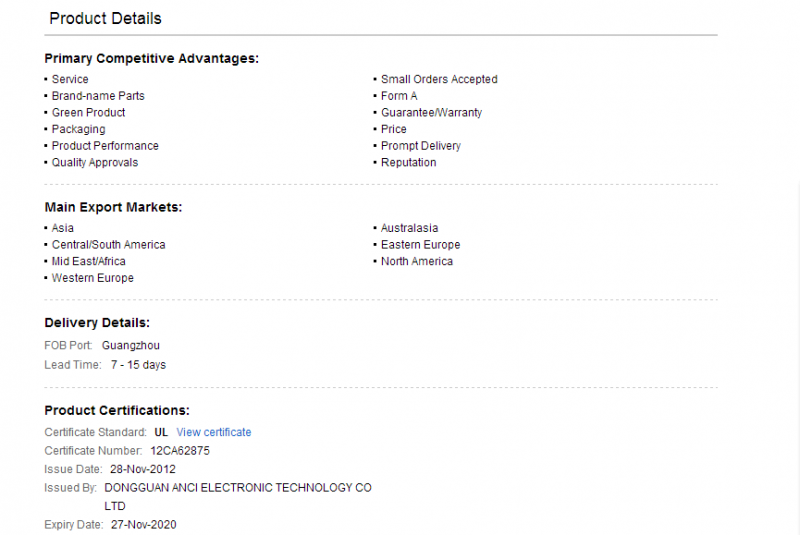The height and width of the screenshot is (535, 800).
Task: Select the Small Orders Accepted item
Action: [439, 79]
